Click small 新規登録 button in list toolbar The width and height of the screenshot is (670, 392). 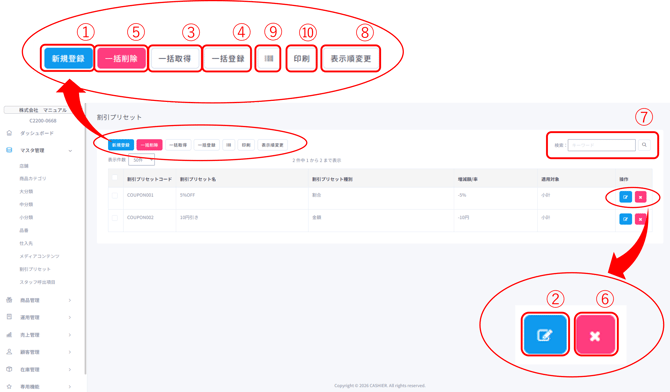[x=121, y=145]
